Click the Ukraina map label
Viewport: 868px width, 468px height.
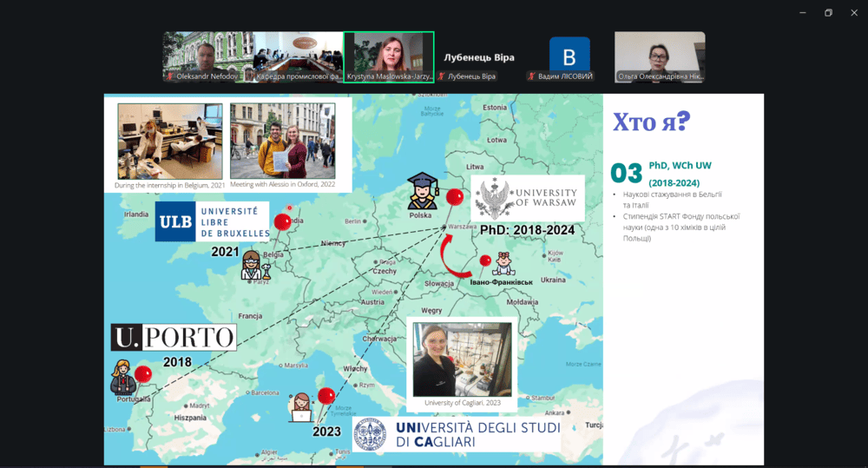click(x=553, y=280)
